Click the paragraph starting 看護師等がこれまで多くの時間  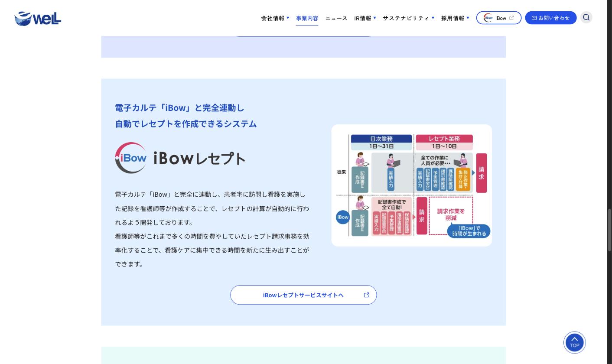click(x=212, y=250)
